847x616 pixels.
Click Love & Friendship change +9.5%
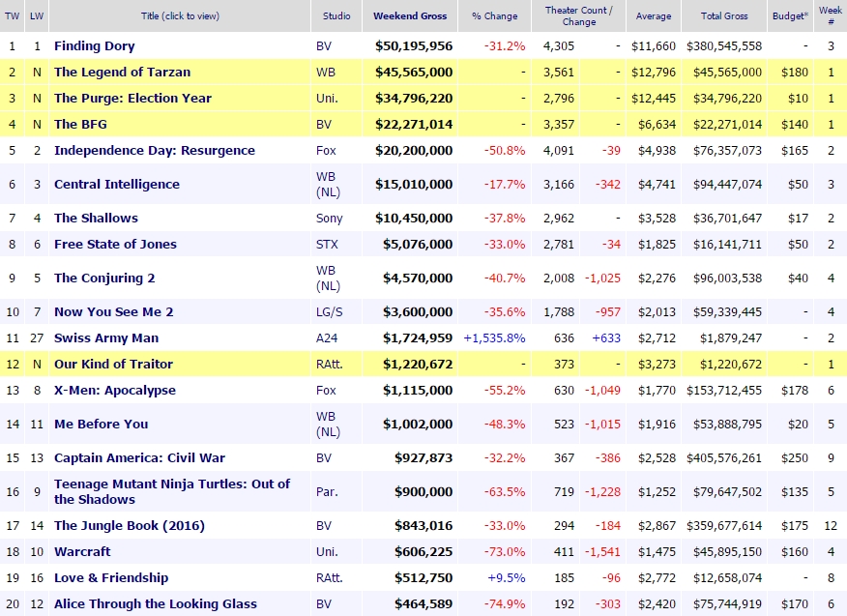click(506, 577)
